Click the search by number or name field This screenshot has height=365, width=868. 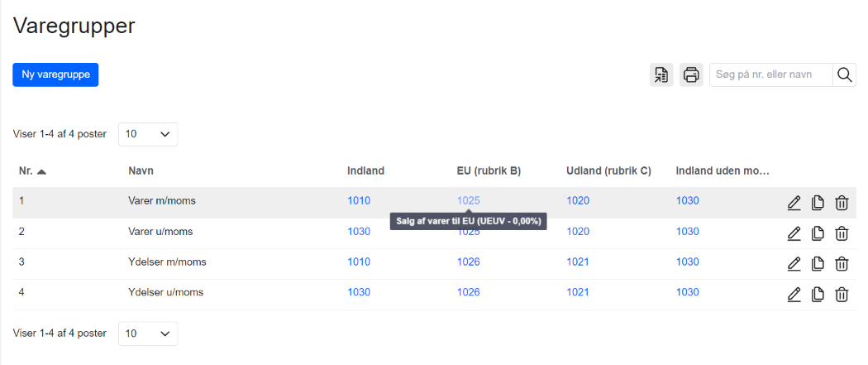(x=770, y=74)
